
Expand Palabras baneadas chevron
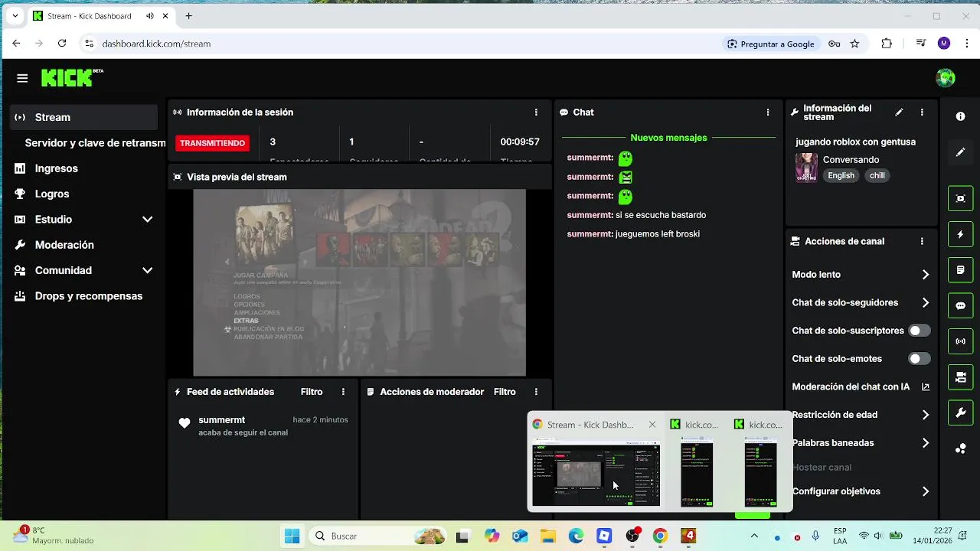(926, 443)
